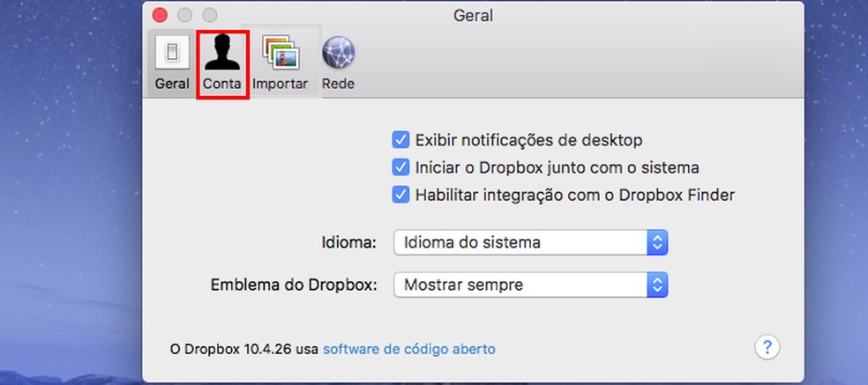The image size is (868, 385).
Task: Disable Habilitar integração com o Dropbox Finder
Action: point(401,195)
